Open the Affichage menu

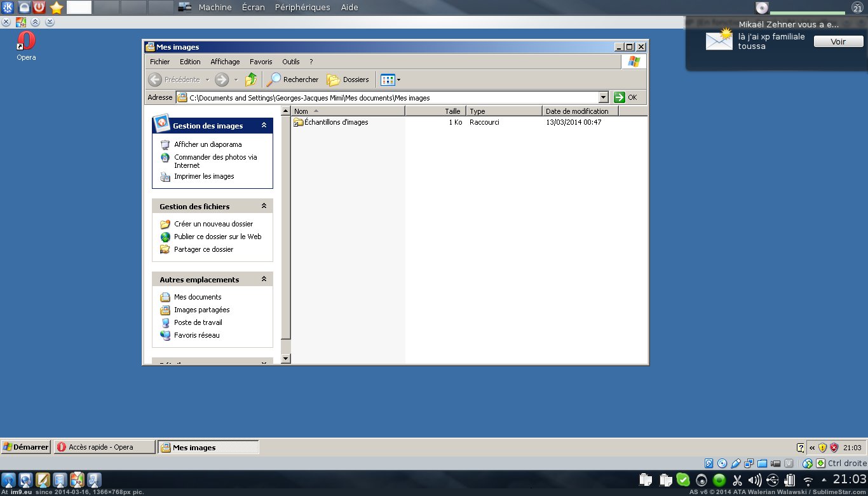coord(225,62)
